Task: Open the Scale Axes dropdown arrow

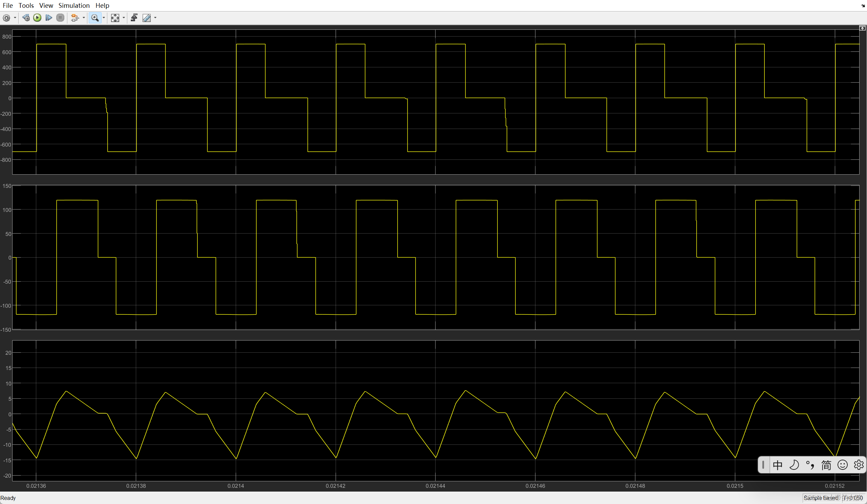Action: click(x=124, y=18)
